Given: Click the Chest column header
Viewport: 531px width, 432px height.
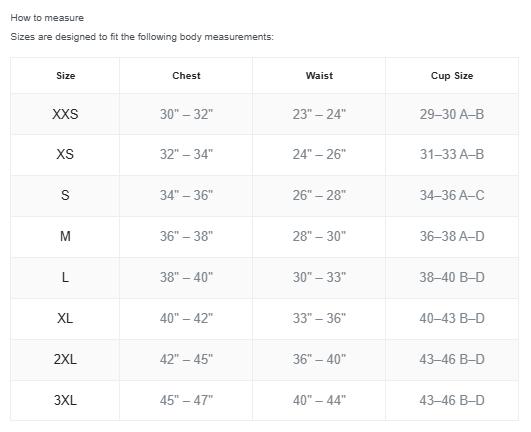Looking at the screenshot, I should point(186,75).
